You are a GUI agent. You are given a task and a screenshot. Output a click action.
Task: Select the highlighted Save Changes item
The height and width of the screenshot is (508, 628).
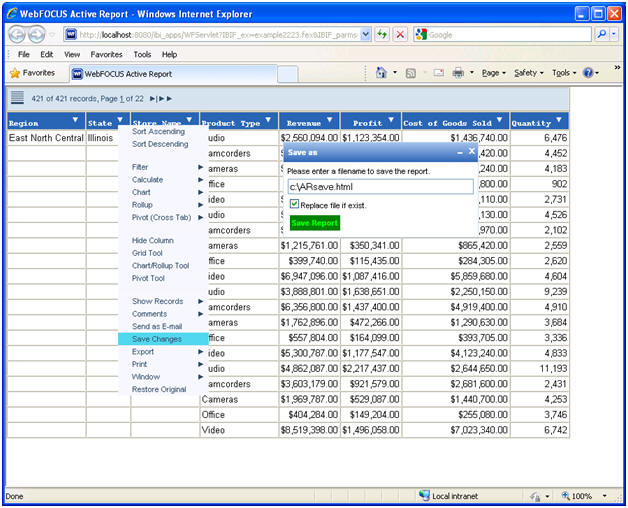click(x=163, y=339)
